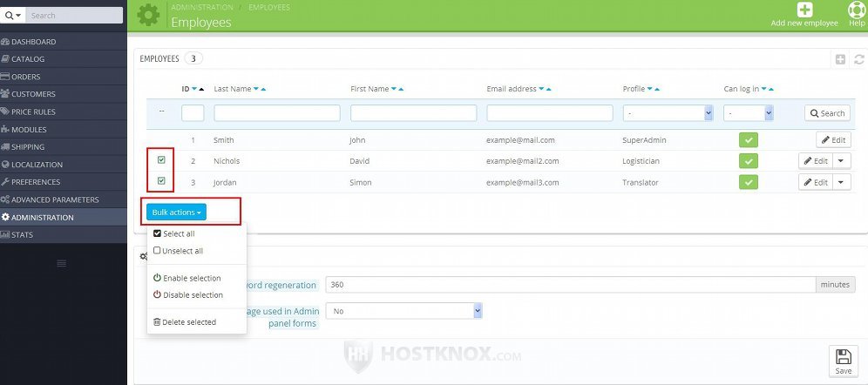Sort Profile column ascending arrow
The width and height of the screenshot is (868, 385).
coord(657,89)
